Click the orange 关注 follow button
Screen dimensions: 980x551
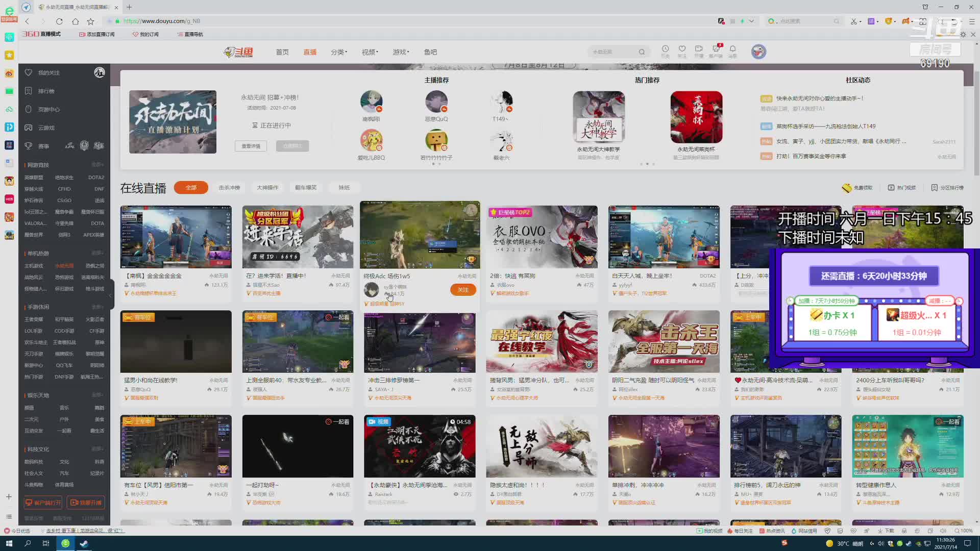[463, 290]
